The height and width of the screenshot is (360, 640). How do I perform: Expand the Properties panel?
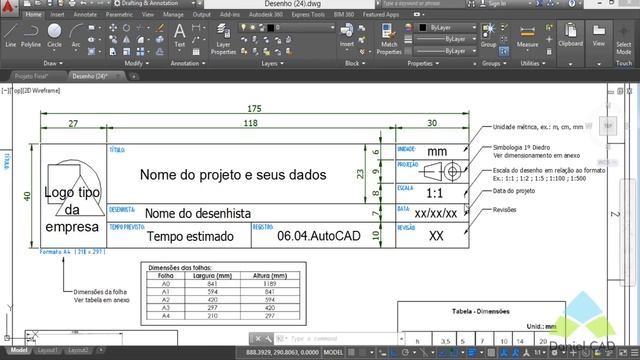click(423, 63)
